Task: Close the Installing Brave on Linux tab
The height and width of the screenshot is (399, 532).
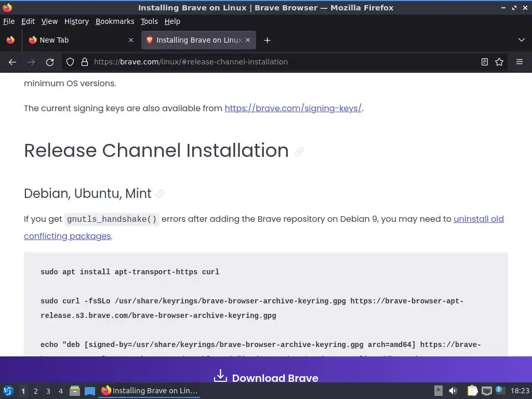Action: point(248,40)
